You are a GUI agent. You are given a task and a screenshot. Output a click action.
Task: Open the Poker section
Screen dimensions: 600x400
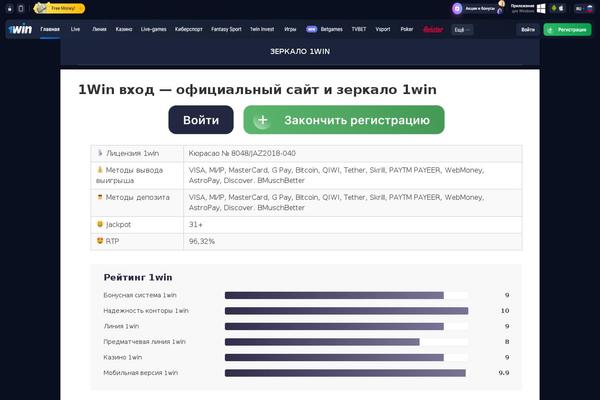407,29
